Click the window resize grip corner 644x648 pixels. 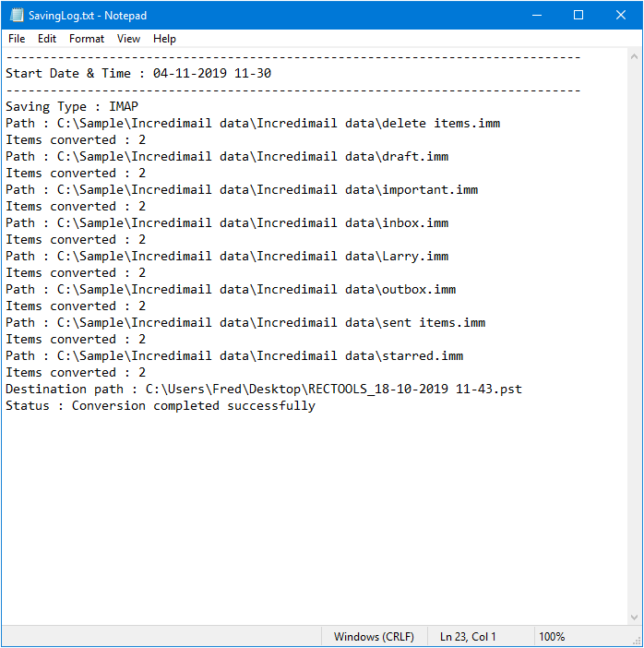(x=637, y=642)
